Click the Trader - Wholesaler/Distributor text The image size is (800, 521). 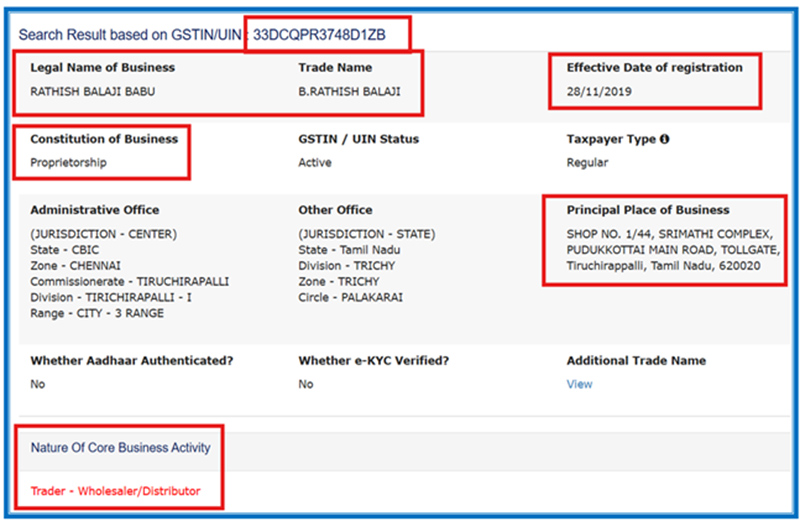115,491
